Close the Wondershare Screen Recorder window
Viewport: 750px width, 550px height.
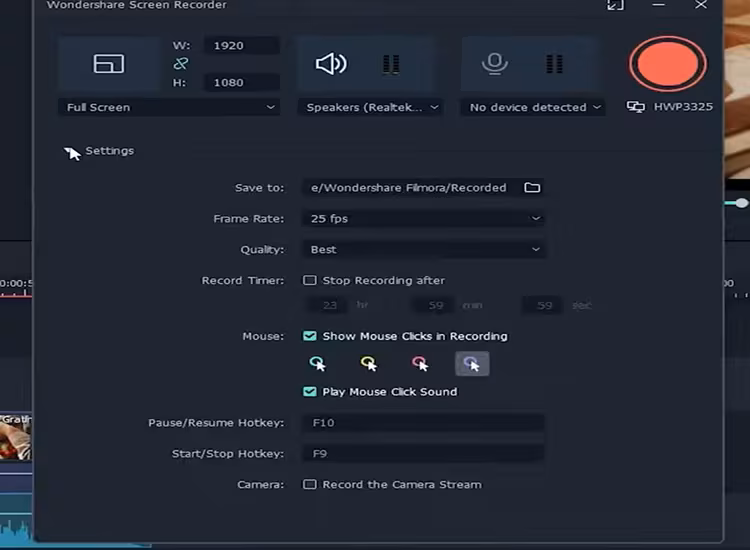tap(701, 5)
